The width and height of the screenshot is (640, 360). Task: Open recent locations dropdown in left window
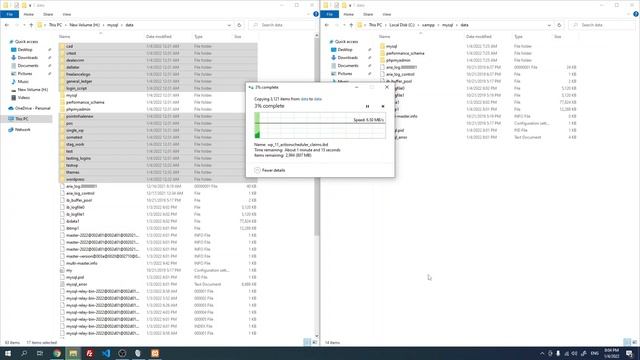[x=24, y=25]
